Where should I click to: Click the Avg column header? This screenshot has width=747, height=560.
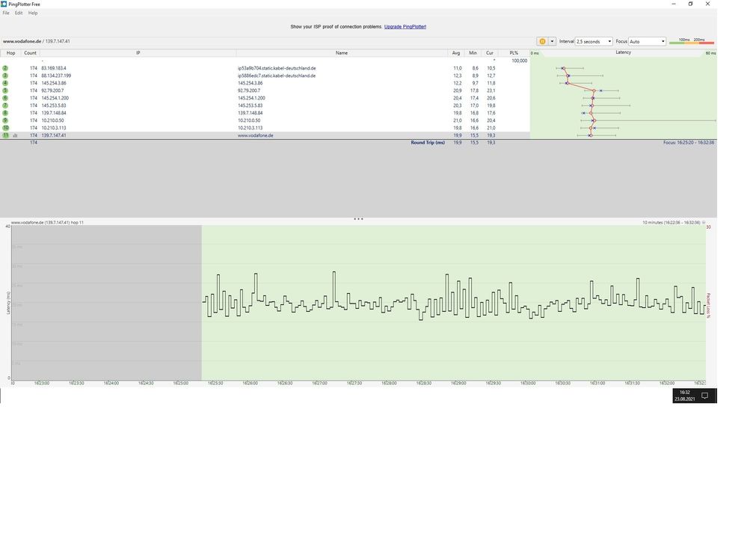pyautogui.click(x=456, y=53)
